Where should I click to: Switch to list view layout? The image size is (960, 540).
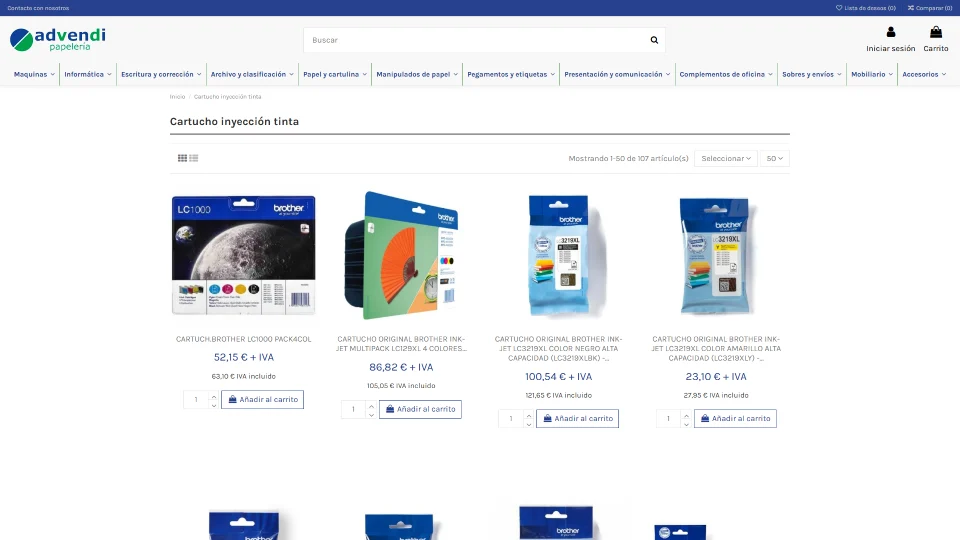(x=193, y=158)
